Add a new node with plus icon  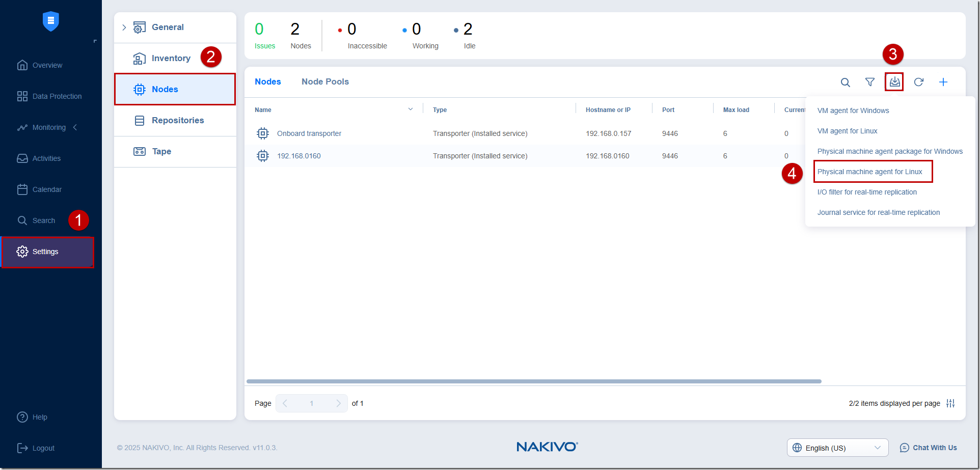[943, 82]
